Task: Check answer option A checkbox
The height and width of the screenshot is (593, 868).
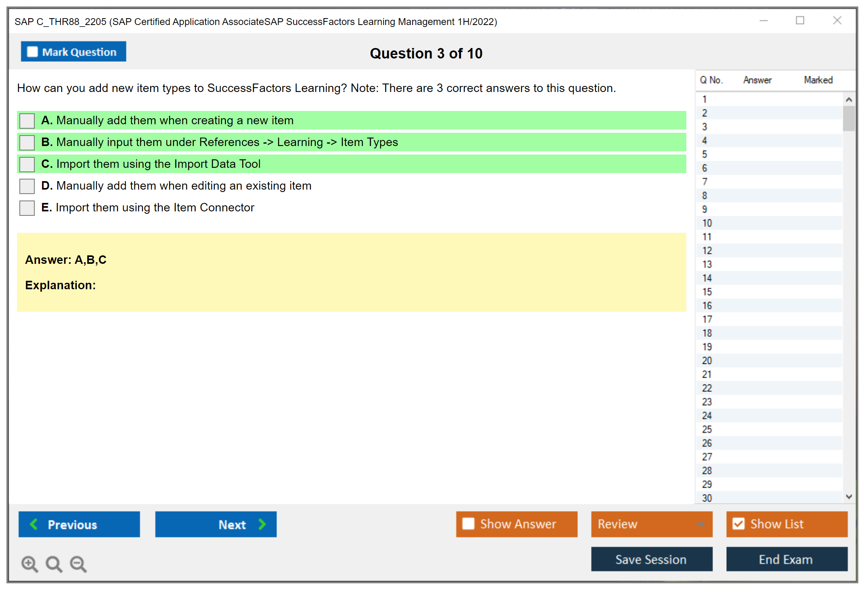Action: pos(27,121)
